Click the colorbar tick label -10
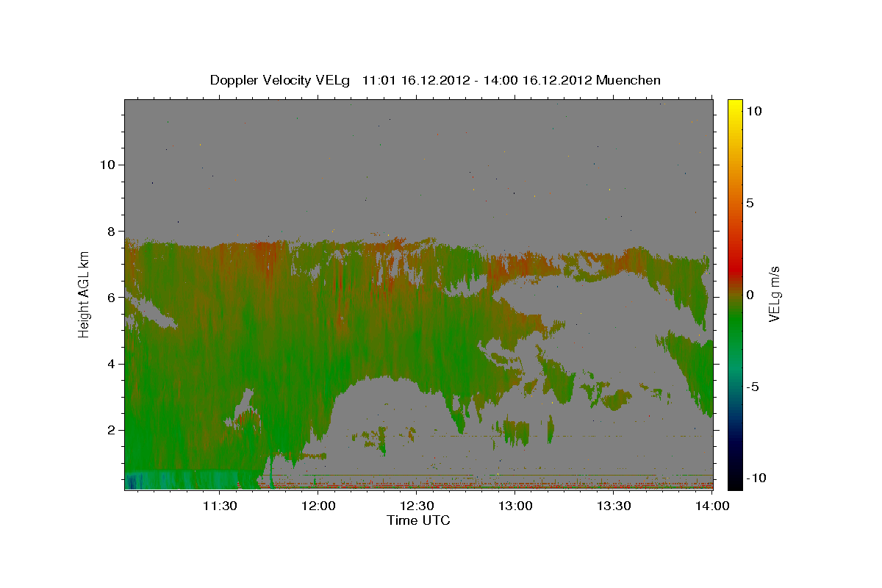Screen dimensions: 882x588 pyautogui.click(x=756, y=478)
